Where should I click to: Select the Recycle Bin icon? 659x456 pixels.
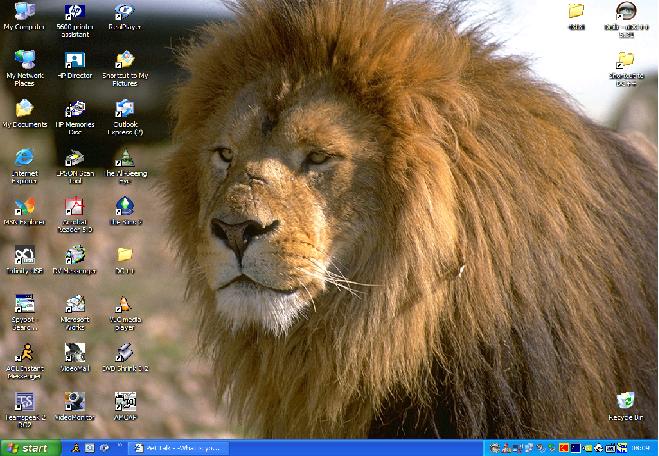click(x=625, y=401)
